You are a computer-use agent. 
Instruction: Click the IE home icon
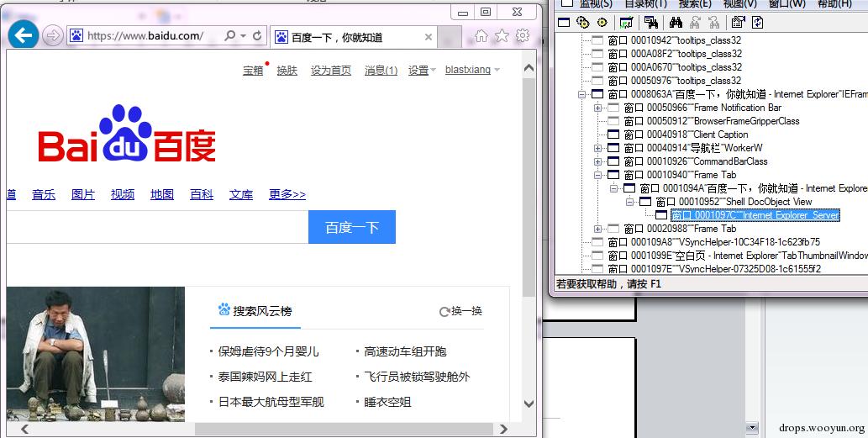pyautogui.click(x=481, y=35)
